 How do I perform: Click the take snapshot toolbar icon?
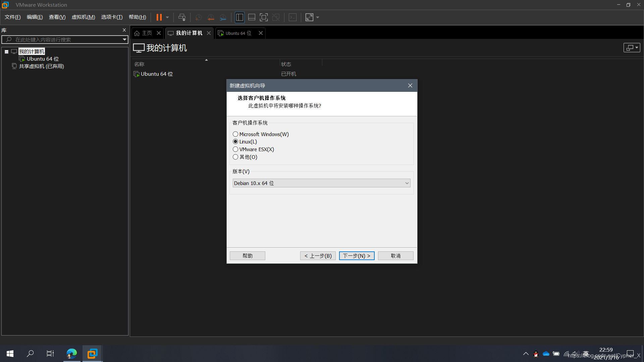coord(198,17)
